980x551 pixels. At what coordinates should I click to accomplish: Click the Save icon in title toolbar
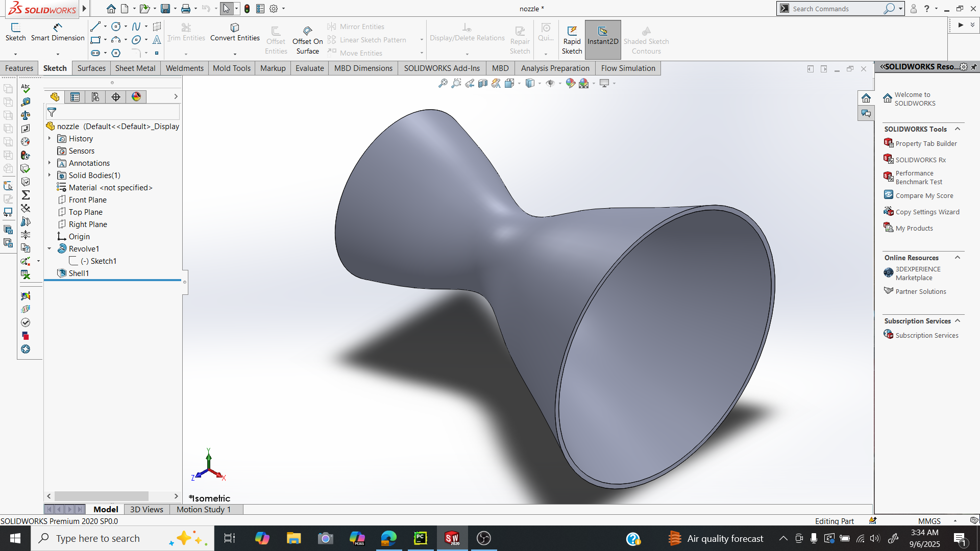[165, 9]
